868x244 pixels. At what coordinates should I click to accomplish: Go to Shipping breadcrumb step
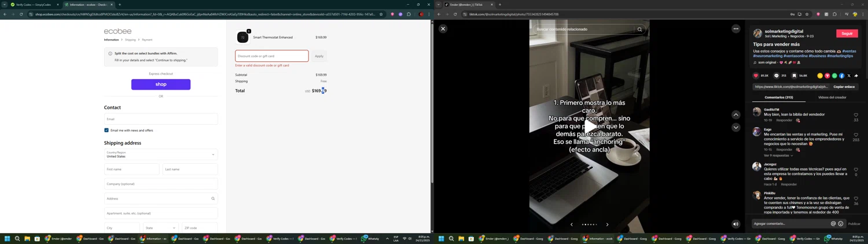point(130,40)
